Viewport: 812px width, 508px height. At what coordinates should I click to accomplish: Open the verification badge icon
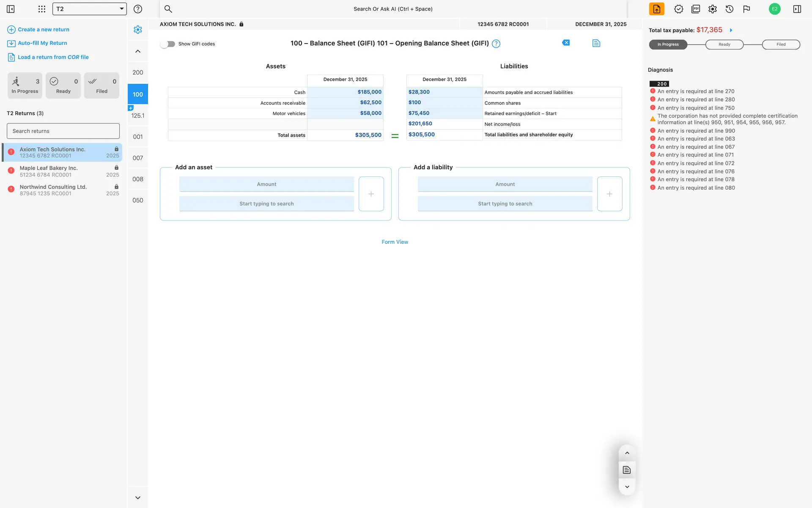(678, 9)
